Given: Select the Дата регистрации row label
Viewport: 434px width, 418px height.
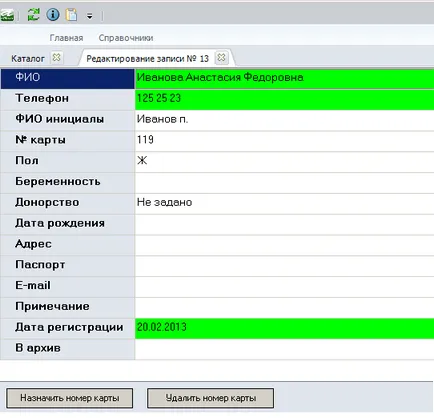Looking at the screenshot, I should click(67, 328).
